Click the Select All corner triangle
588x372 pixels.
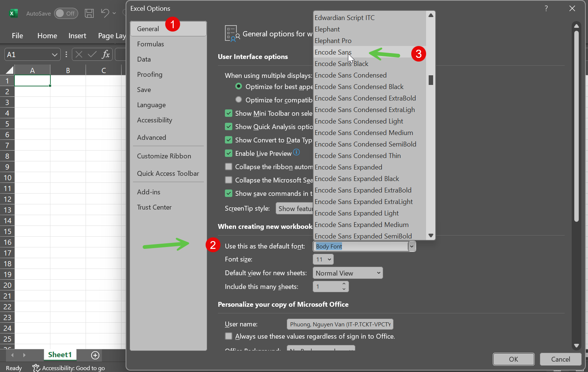(x=10, y=70)
